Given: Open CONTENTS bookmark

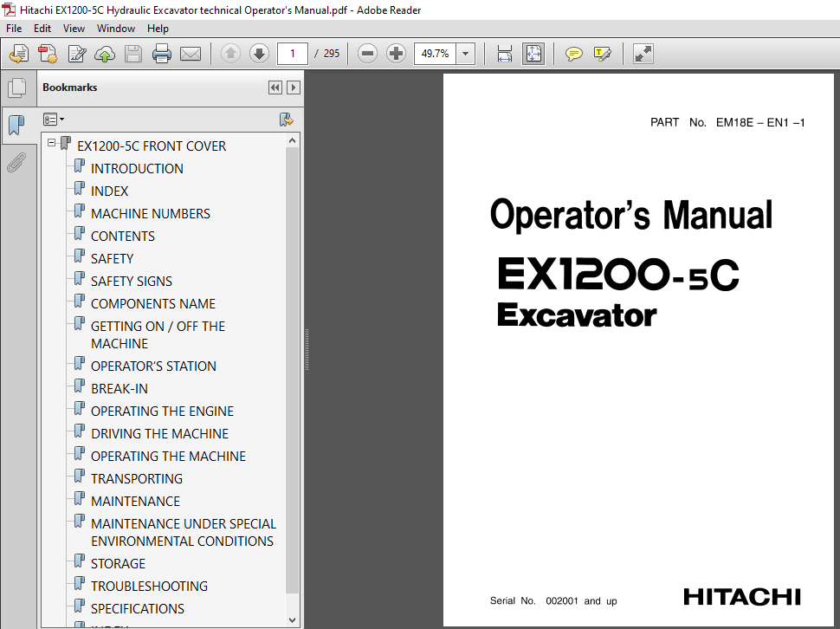Looking at the screenshot, I should click(123, 237).
